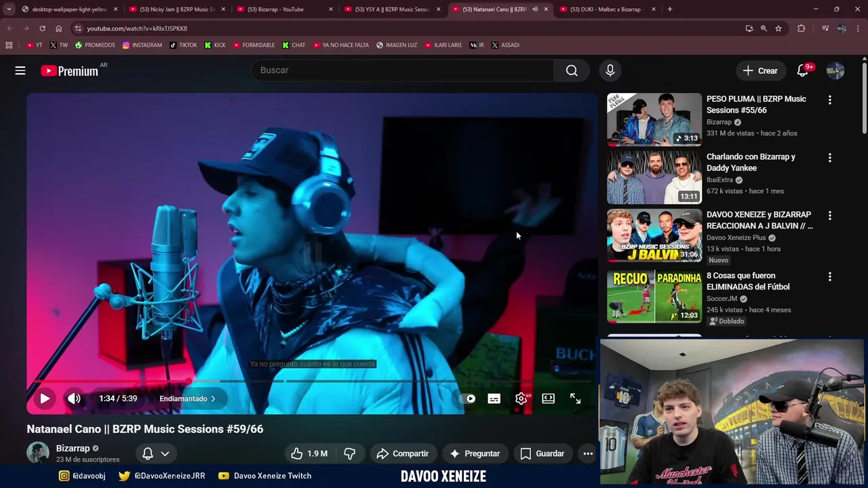
Task: Mute audio on Natanael Cano tab
Action: coord(535,9)
